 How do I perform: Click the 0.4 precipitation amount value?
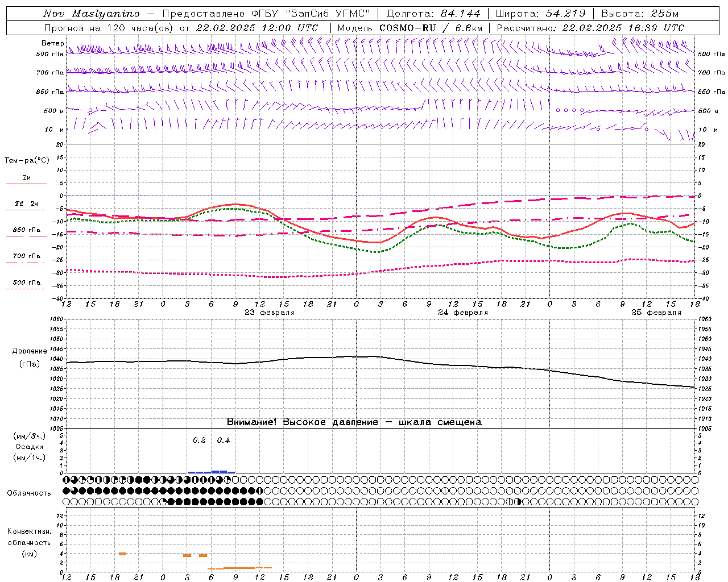tap(224, 440)
